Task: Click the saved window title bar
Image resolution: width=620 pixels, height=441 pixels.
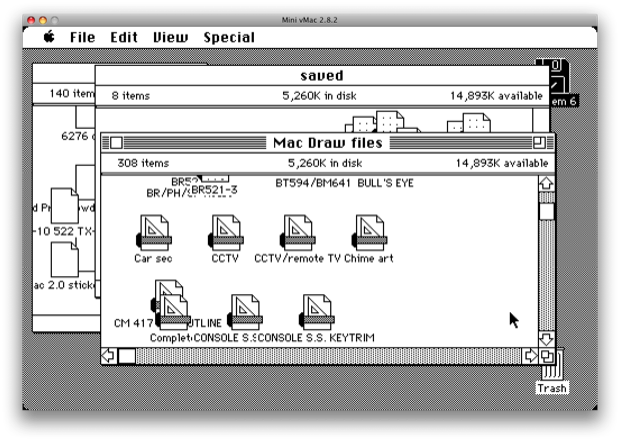Action: coord(322,76)
